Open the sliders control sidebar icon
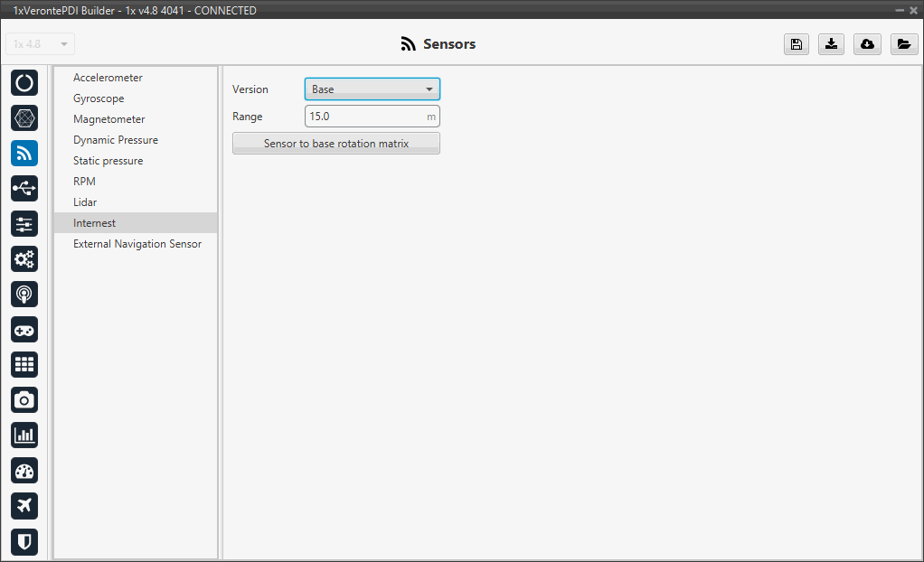924x562 pixels. point(24,224)
